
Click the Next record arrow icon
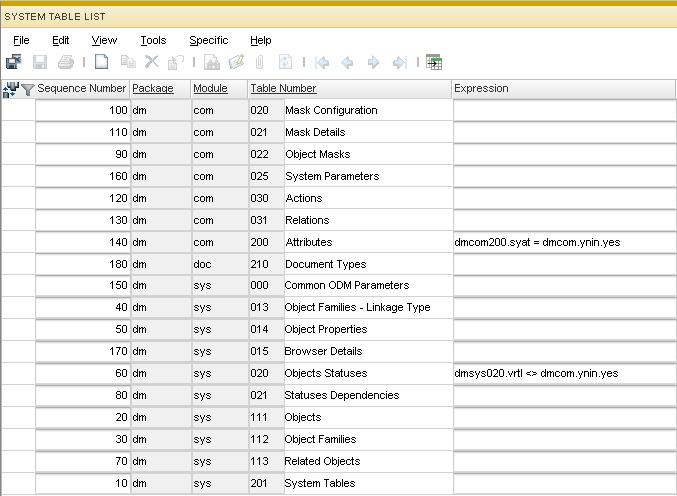(373, 62)
